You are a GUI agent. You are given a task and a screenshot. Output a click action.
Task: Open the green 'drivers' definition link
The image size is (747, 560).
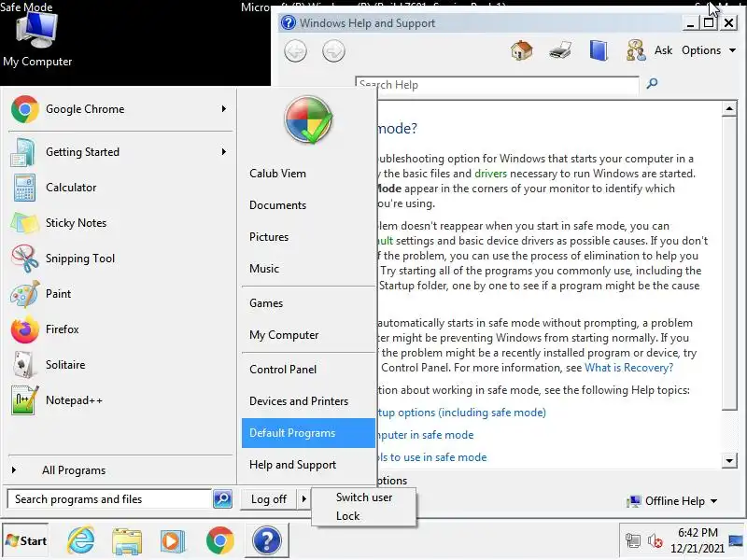coord(491,174)
